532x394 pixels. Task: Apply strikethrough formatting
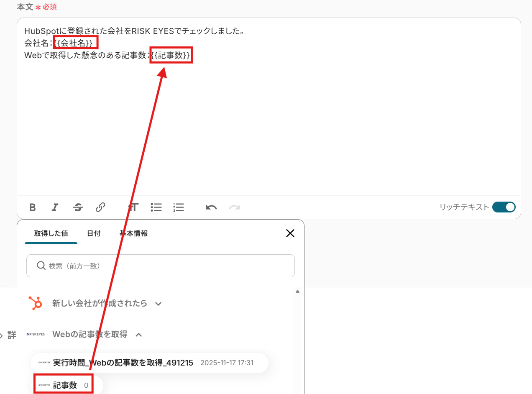point(78,207)
